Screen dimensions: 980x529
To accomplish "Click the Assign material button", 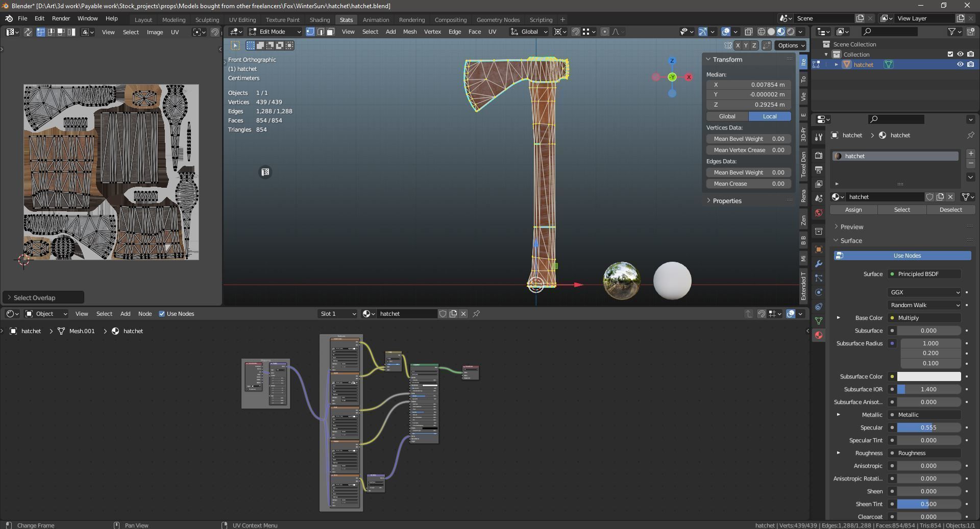I will [853, 210].
